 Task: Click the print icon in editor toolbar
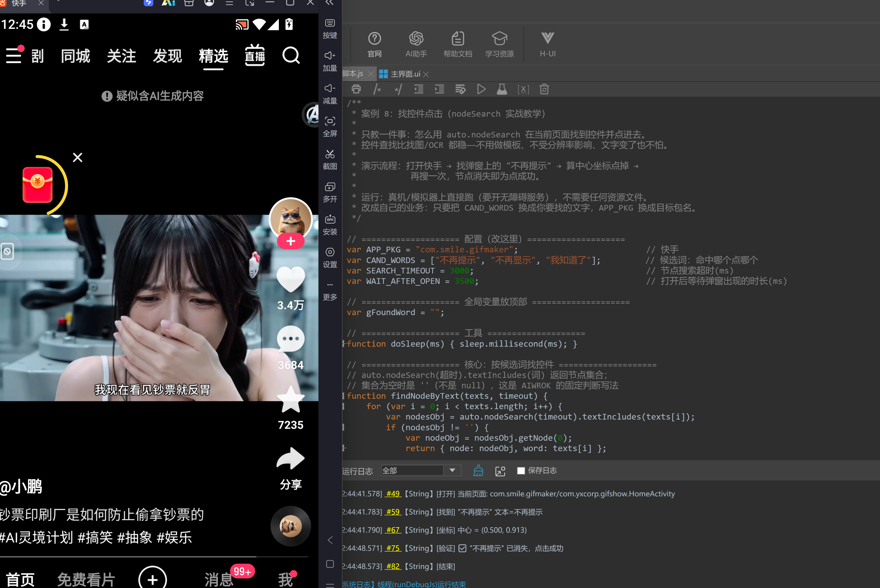[x=356, y=89]
